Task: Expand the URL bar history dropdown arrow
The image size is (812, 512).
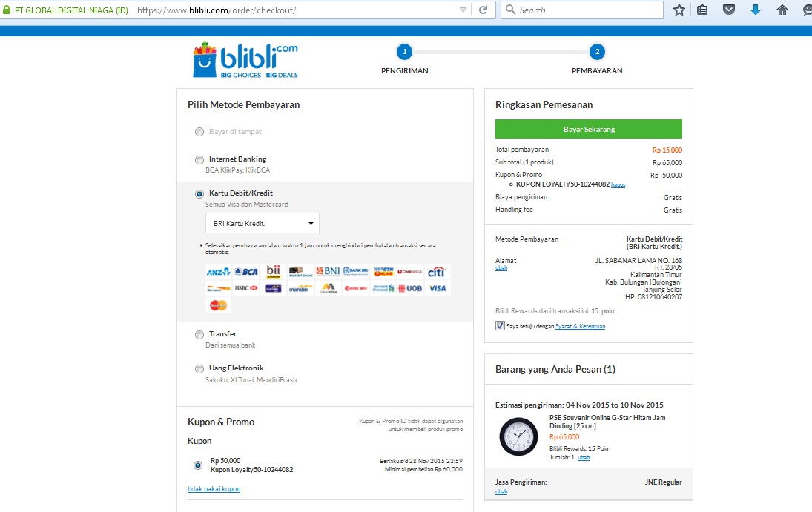Action: tap(463, 10)
